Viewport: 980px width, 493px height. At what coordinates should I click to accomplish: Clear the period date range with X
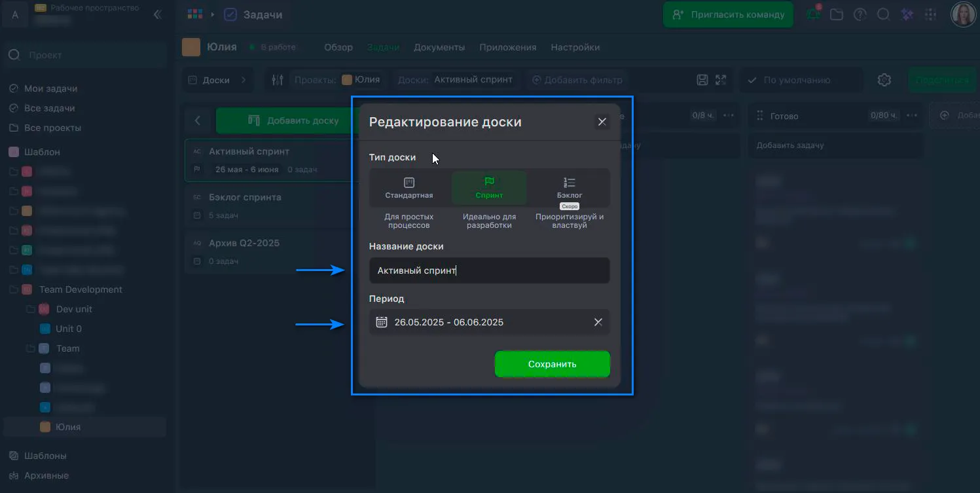[x=598, y=322]
